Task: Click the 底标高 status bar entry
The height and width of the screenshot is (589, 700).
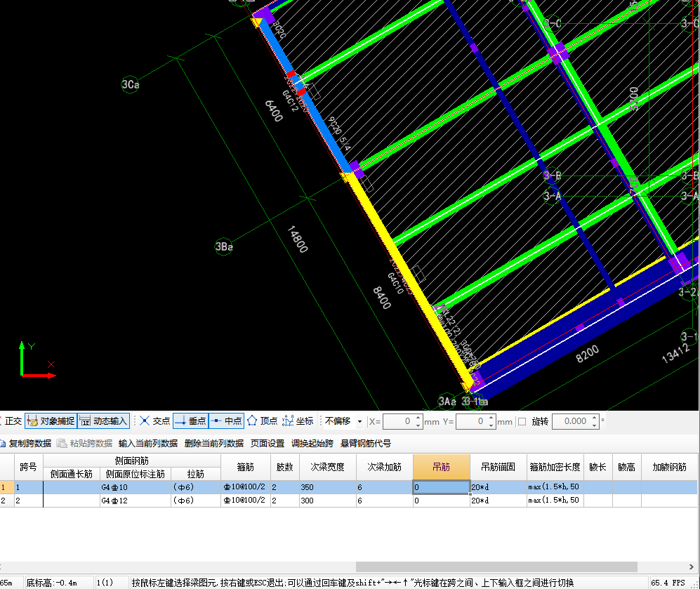Action: [52, 582]
